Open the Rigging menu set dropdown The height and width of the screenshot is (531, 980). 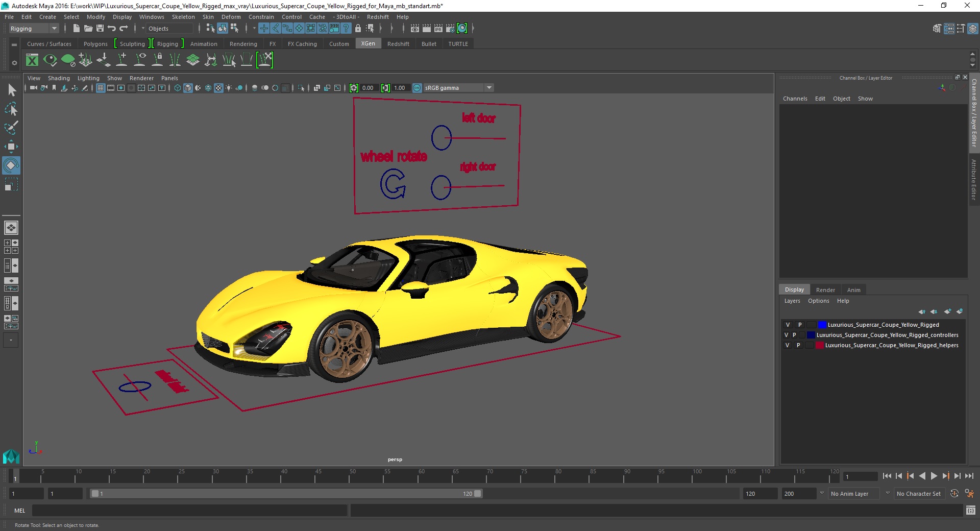click(34, 29)
